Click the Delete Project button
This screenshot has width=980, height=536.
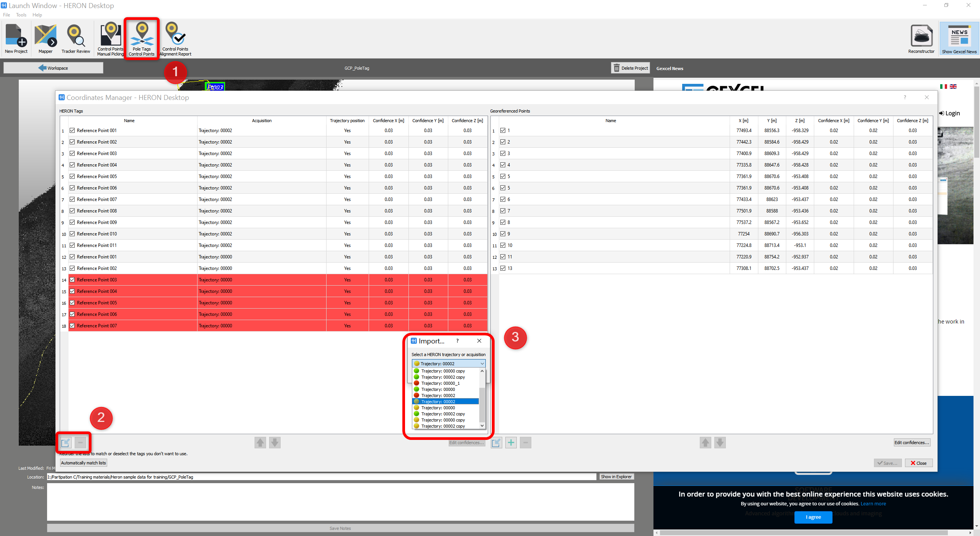coord(630,68)
